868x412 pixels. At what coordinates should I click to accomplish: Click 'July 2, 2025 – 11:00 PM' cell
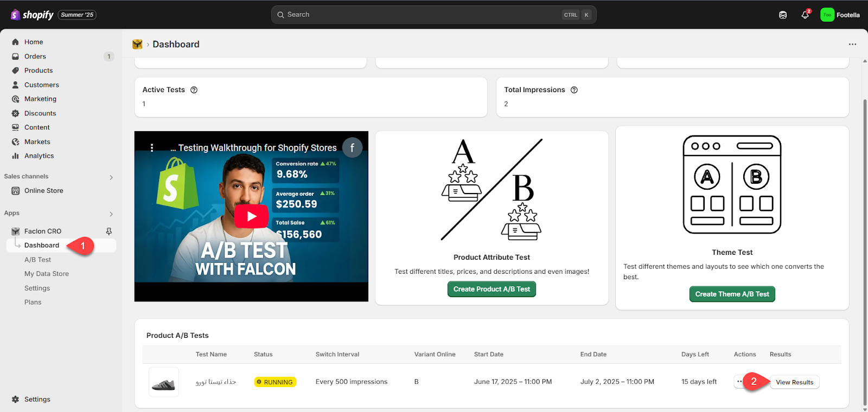617,382
